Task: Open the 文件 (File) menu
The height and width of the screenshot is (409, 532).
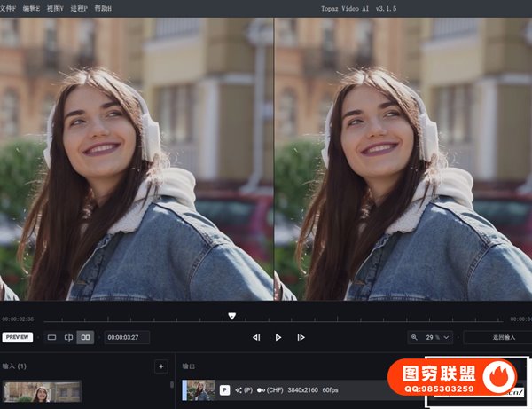Action: pos(7,8)
